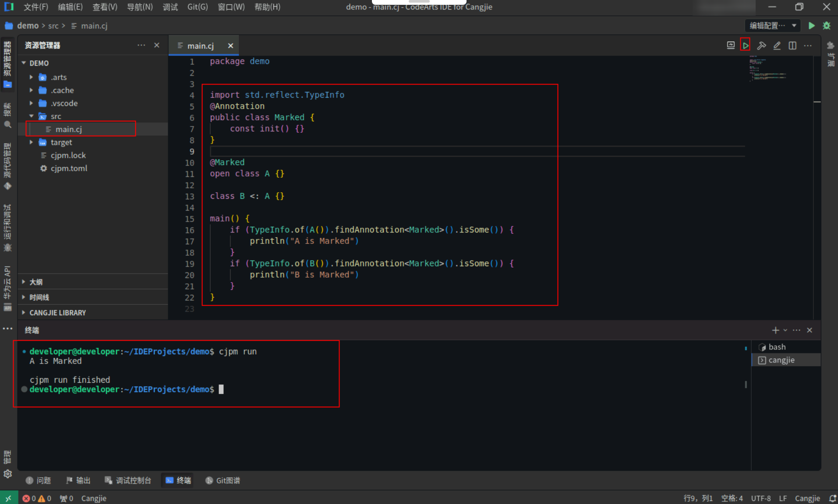This screenshot has width=838, height=504.
Task: Click the preview panel icon in editor toolbar
Action: [730, 45]
